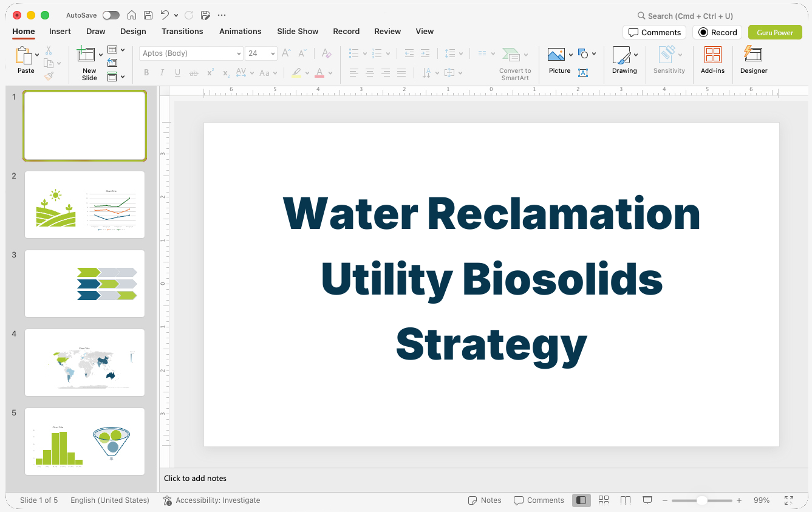Fit slide to window icon

coord(789,500)
